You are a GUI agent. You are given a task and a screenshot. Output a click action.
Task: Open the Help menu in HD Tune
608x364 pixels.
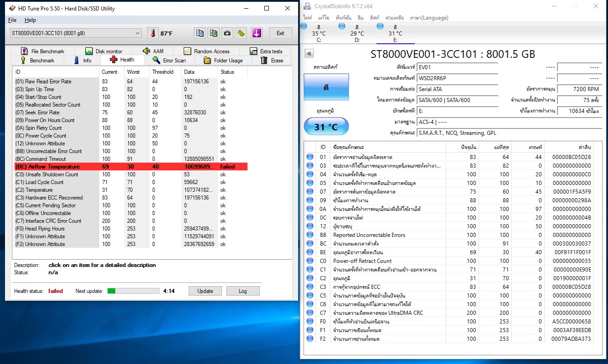(x=30, y=20)
